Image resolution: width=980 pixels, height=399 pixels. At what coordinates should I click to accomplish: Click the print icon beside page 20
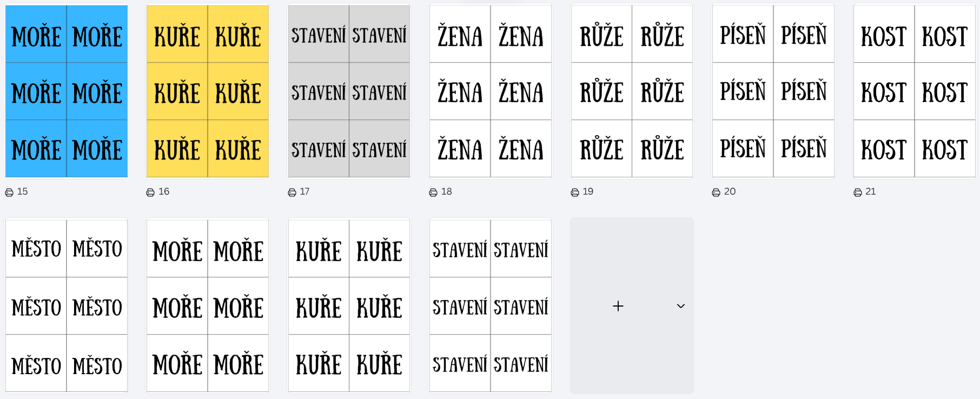click(x=716, y=192)
